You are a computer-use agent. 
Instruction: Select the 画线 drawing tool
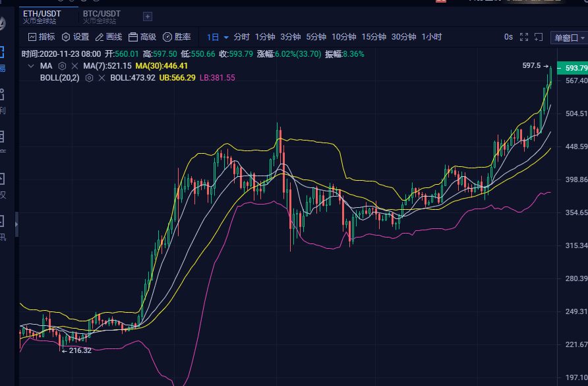coord(109,37)
